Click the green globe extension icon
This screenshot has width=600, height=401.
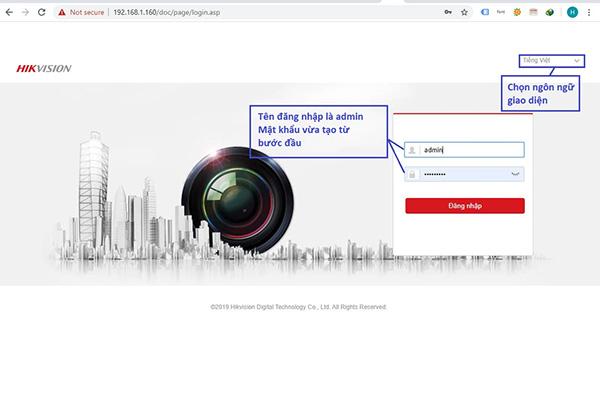coord(549,12)
